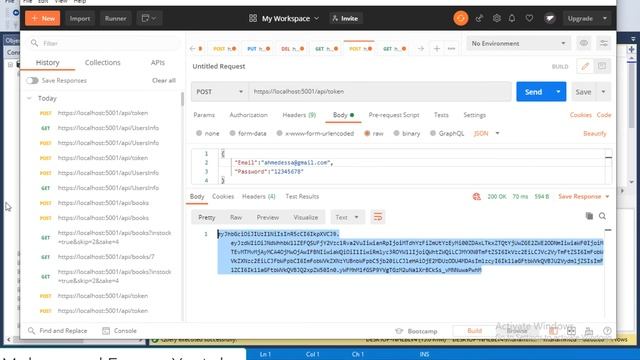Click the heart icon in header

point(529,18)
